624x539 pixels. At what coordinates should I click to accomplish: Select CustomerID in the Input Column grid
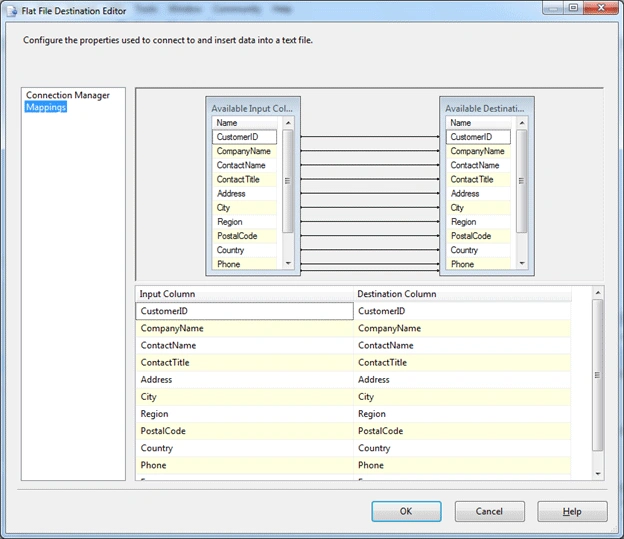click(x=244, y=311)
